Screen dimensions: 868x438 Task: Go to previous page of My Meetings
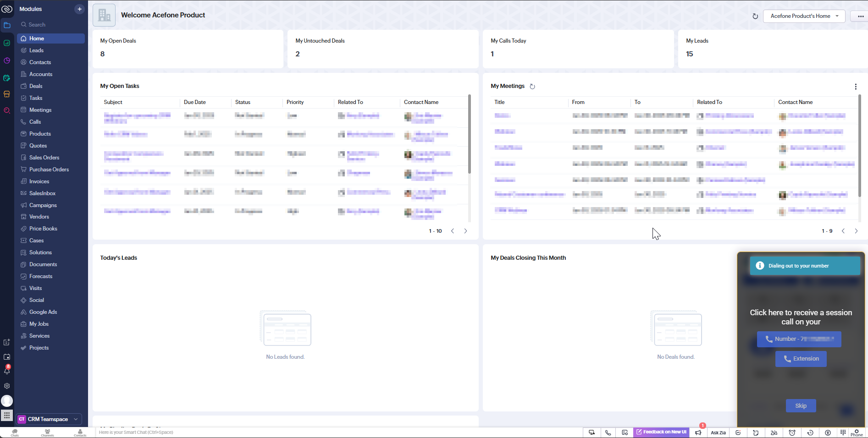click(x=843, y=231)
